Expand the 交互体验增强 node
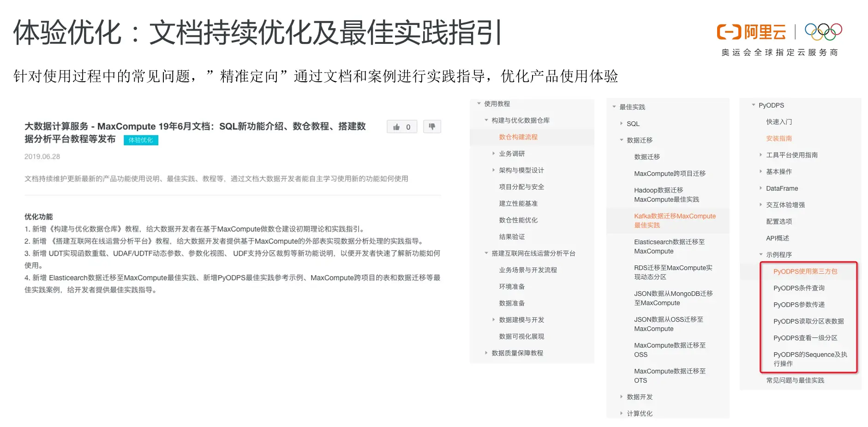The height and width of the screenshot is (427, 868). 761,204
